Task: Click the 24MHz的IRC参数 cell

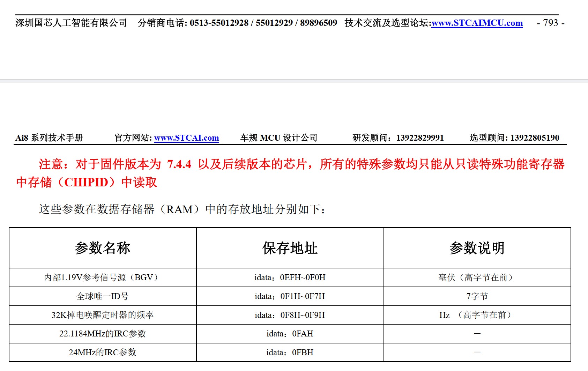Action: click(103, 353)
